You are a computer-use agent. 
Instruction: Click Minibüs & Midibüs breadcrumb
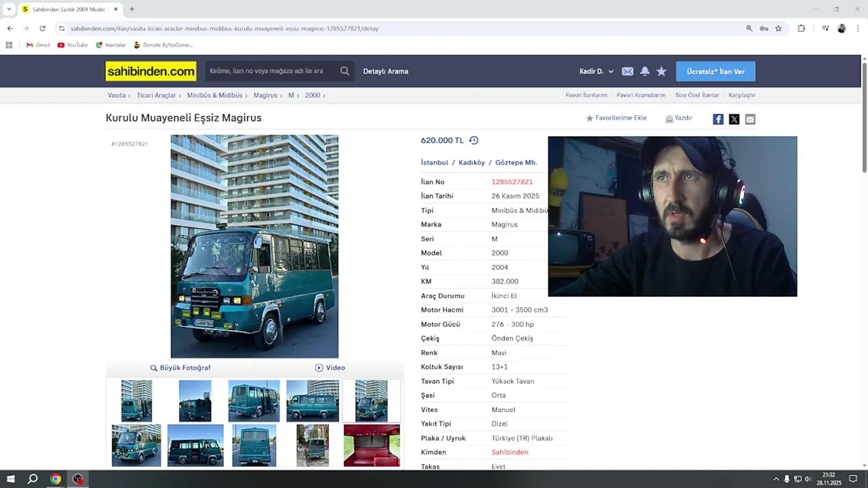[214, 96]
